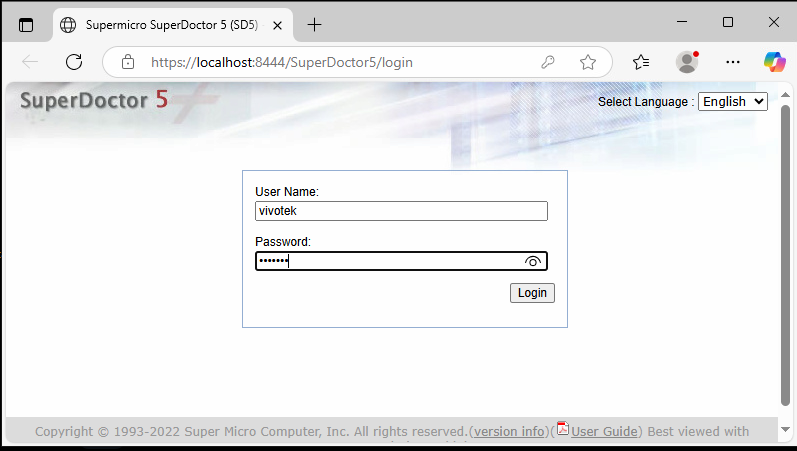View site information lock icon
Screen dimensions: 797x451
pyautogui.click(x=128, y=62)
